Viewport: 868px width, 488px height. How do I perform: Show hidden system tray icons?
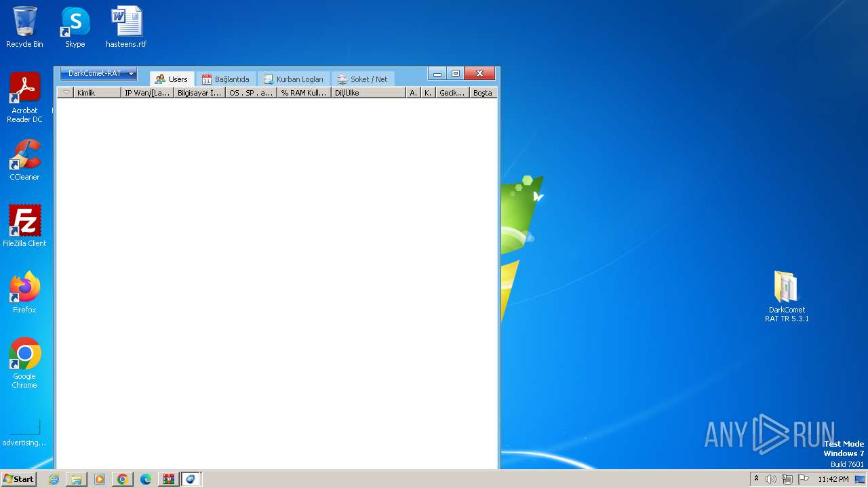click(756, 479)
